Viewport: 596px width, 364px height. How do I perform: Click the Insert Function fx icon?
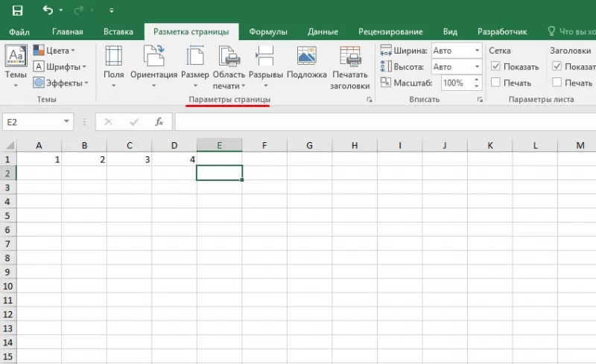[159, 122]
